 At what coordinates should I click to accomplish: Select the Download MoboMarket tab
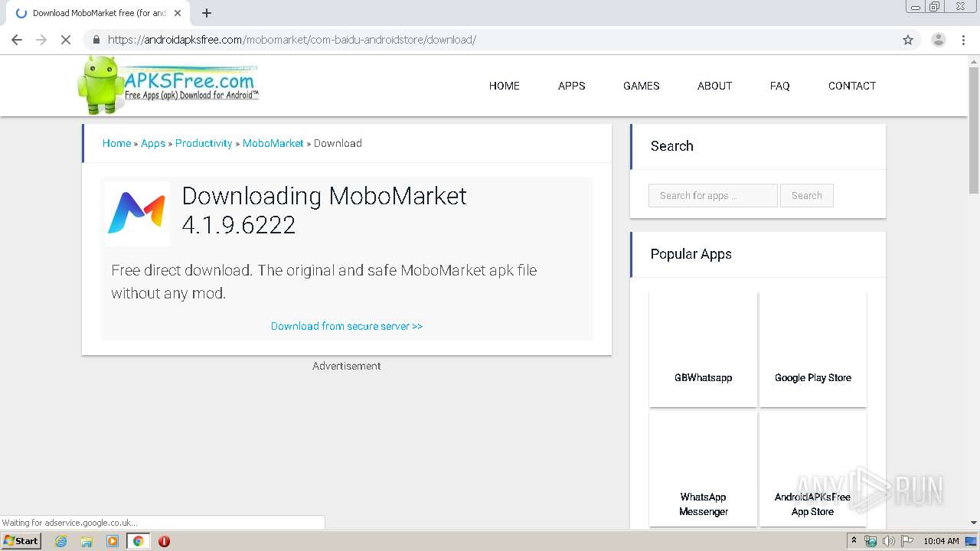point(96,13)
